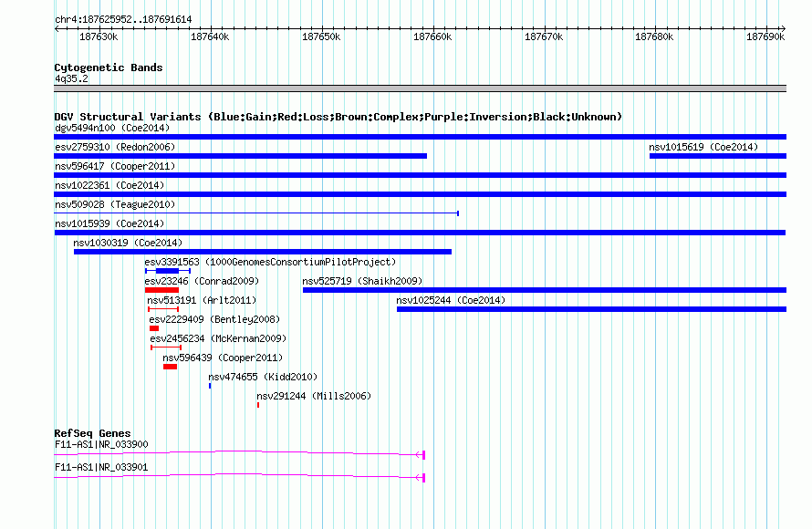Click the 187680k ruler tick label
Image resolution: width=812 pixels, height=529 pixels.
pyautogui.click(x=654, y=36)
